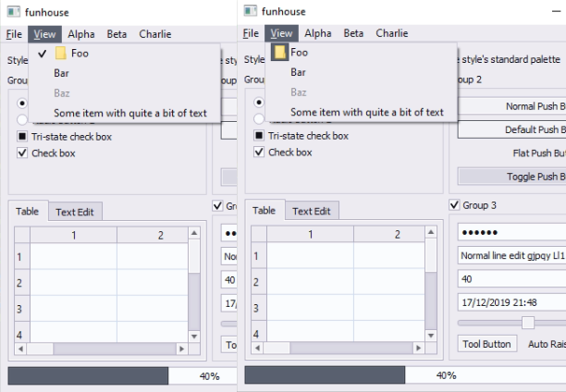Select column header 2 in right window table
Image resolution: width=566 pixels, height=392 pixels.
(389, 234)
